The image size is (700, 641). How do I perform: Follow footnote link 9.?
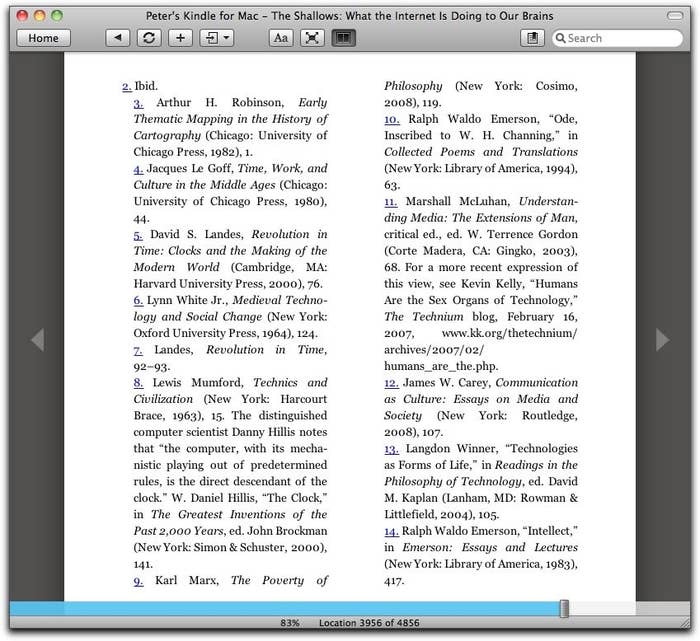click(x=138, y=581)
